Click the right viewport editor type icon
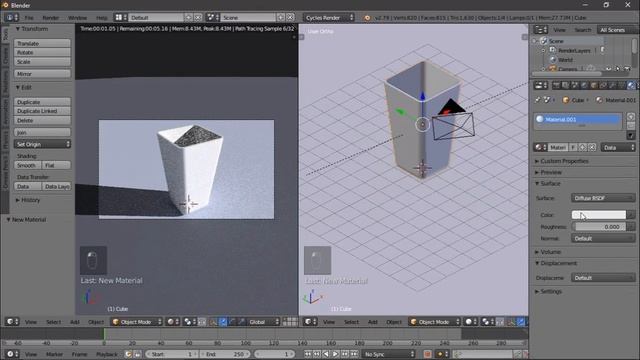The height and width of the screenshot is (360, 640). [310, 322]
